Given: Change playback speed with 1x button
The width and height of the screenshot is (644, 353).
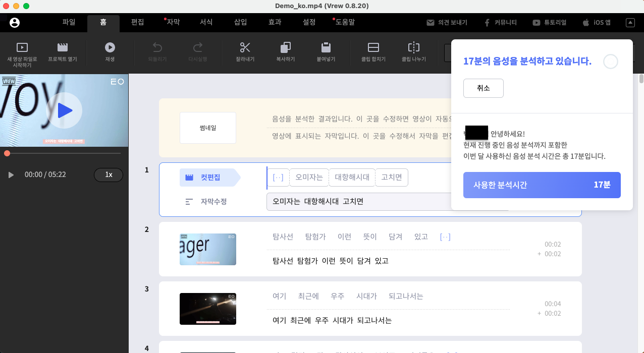Looking at the screenshot, I should [109, 175].
